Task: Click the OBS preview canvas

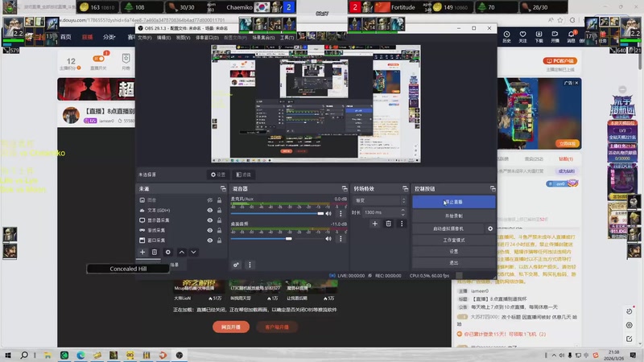Action: click(316, 104)
